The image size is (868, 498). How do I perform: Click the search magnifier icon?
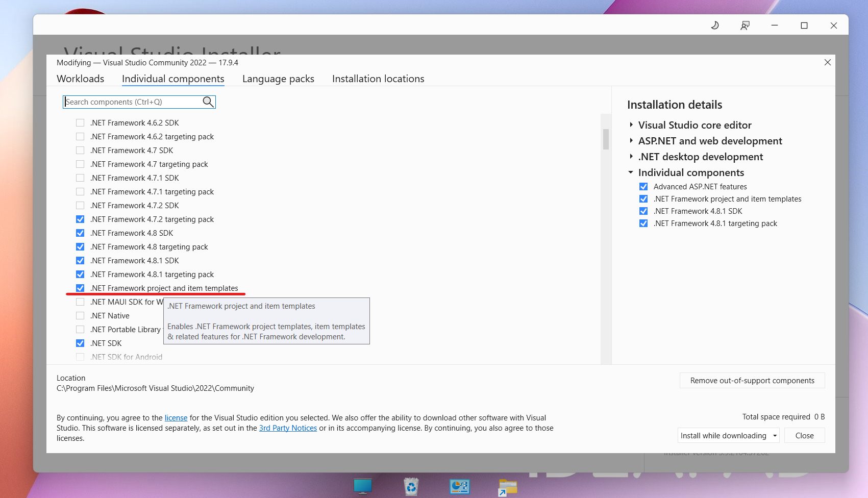208,102
